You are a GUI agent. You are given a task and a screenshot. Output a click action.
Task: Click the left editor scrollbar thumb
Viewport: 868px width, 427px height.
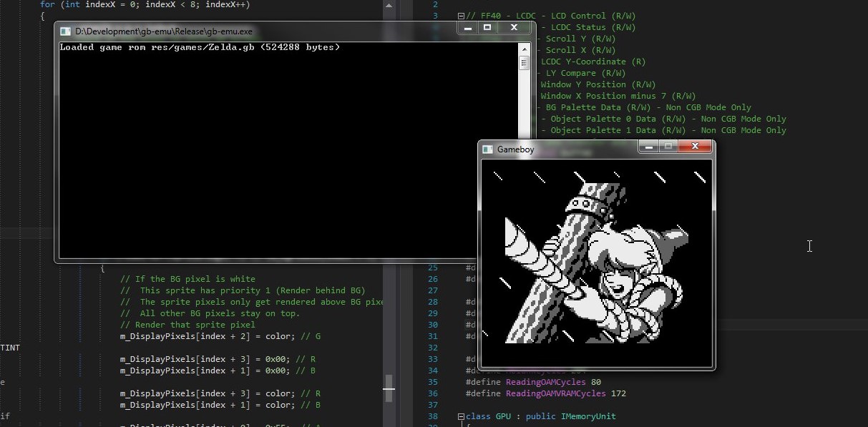(389, 388)
